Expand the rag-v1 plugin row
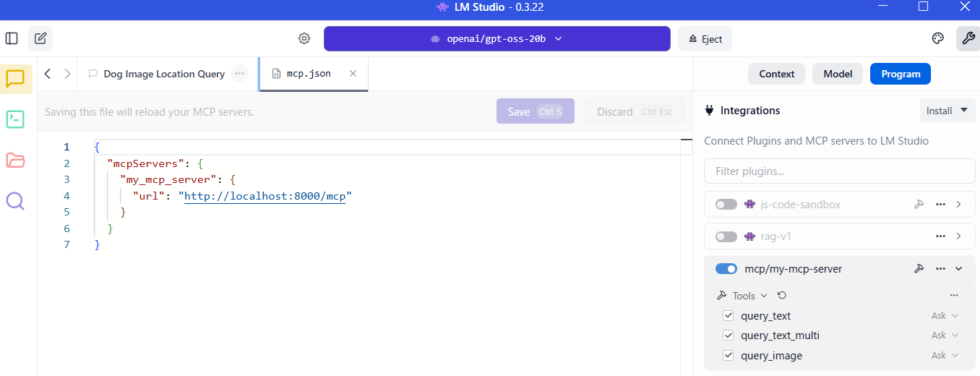The height and width of the screenshot is (376, 980). coord(959,236)
